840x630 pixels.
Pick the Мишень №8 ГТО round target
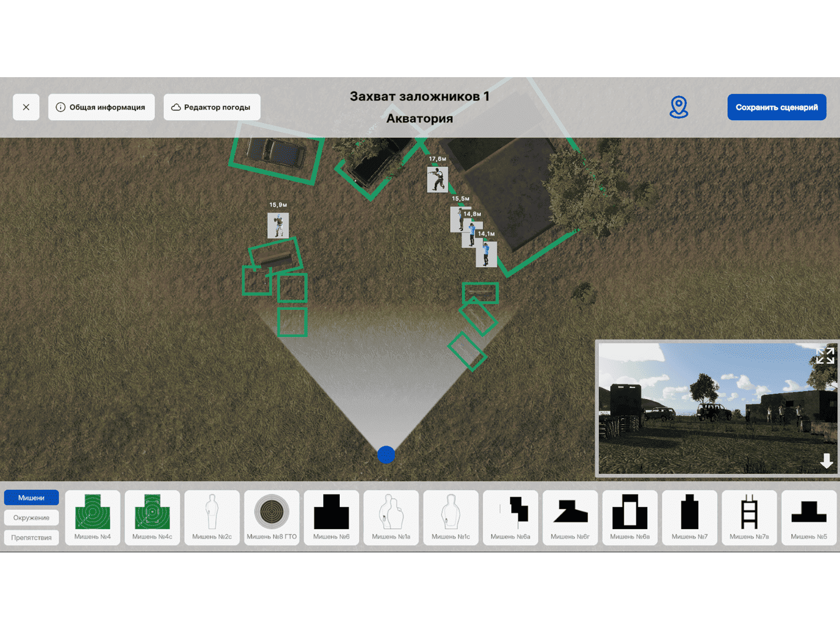click(271, 517)
